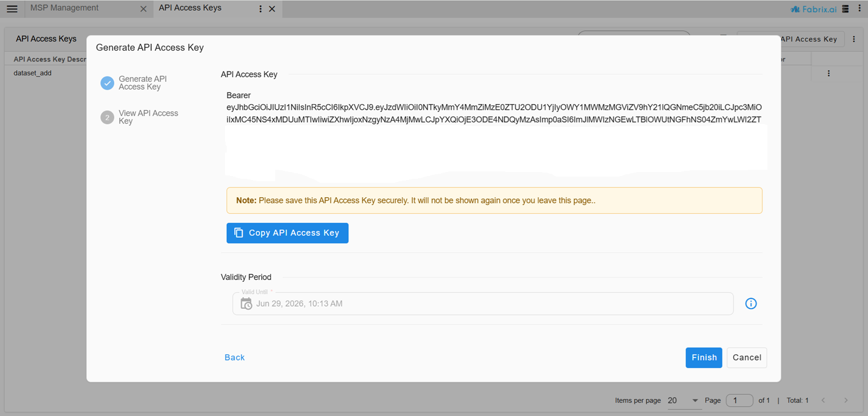Open the server stack icon in header
The image size is (868, 416).
tap(846, 9)
